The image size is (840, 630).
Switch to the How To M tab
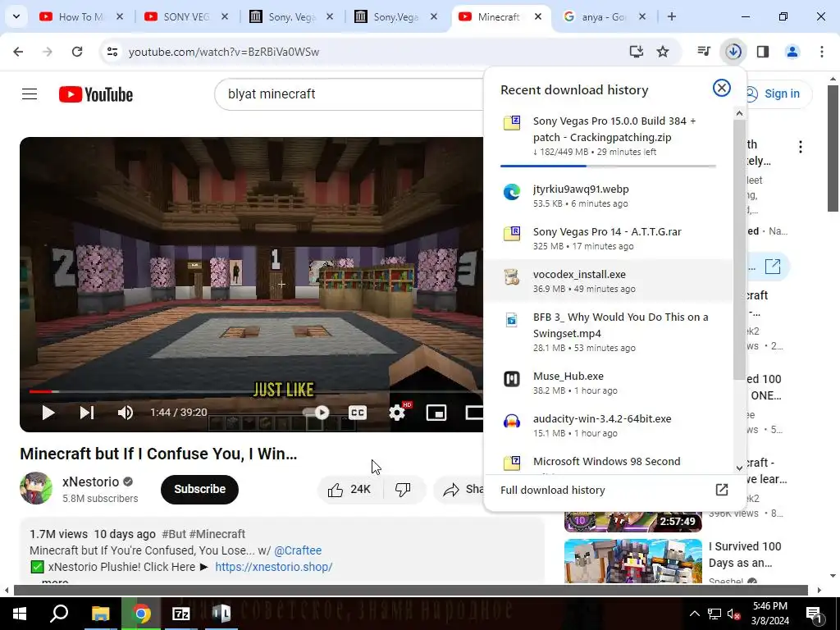[x=80, y=16]
